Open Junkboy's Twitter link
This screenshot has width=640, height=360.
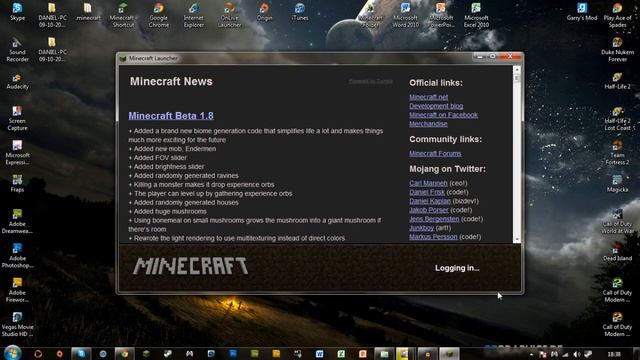click(x=422, y=228)
